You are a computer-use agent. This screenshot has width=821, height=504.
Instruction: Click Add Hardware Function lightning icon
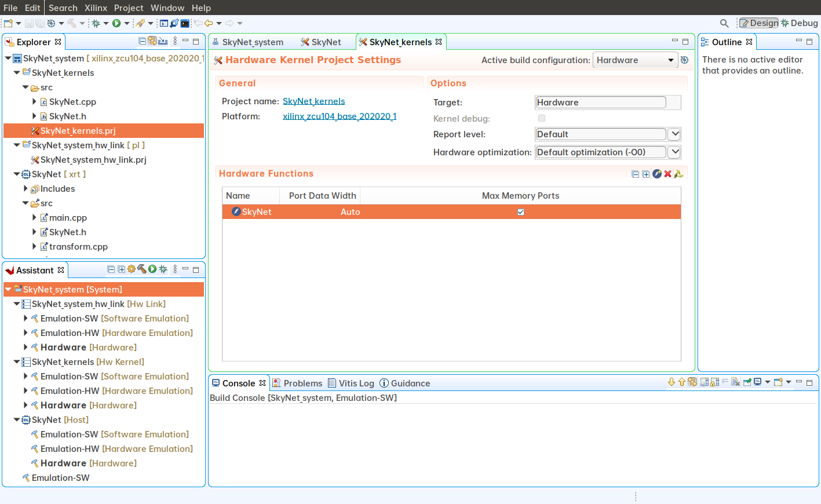click(657, 174)
